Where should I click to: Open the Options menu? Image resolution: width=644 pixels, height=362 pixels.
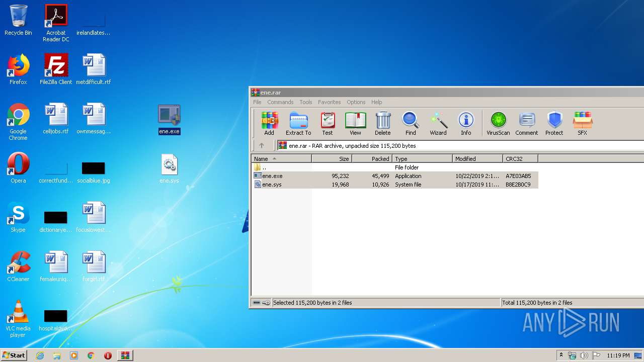pyautogui.click(x=356, y=102)
